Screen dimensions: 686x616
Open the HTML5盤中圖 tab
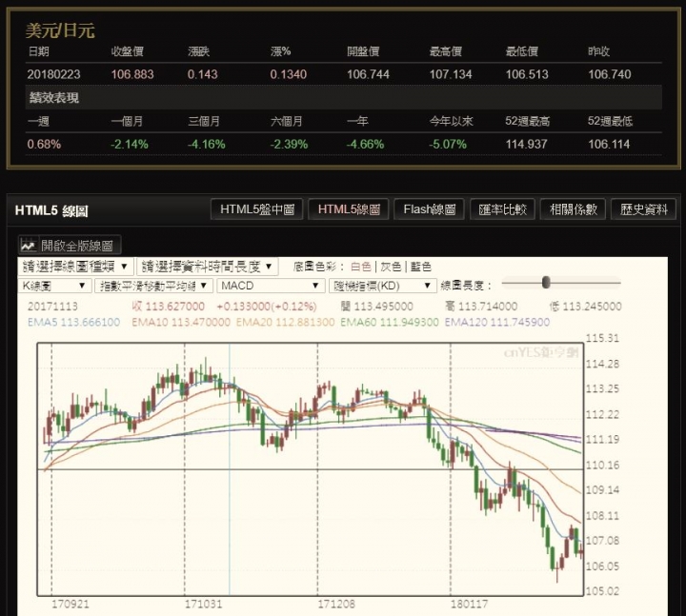click(x=257, y=209)
